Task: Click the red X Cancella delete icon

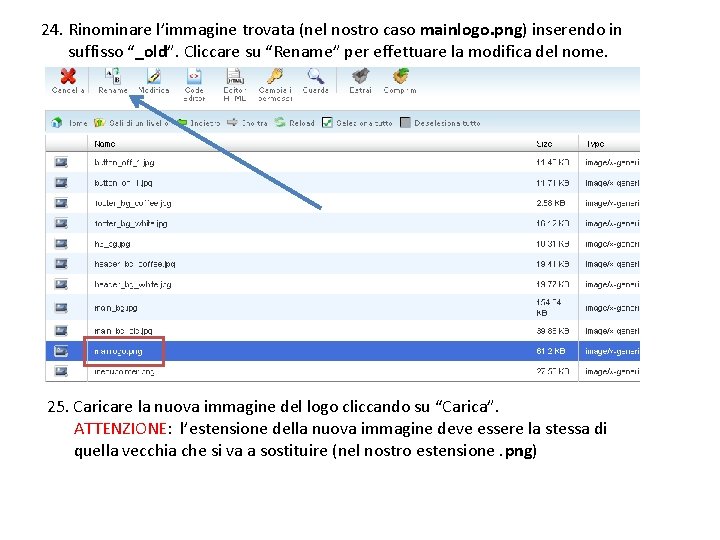Action: click(68, 76)
